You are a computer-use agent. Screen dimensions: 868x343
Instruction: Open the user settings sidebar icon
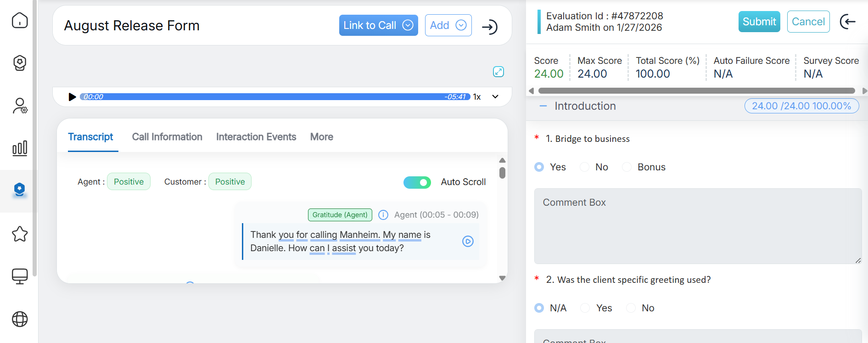click(x=20, y=106)
